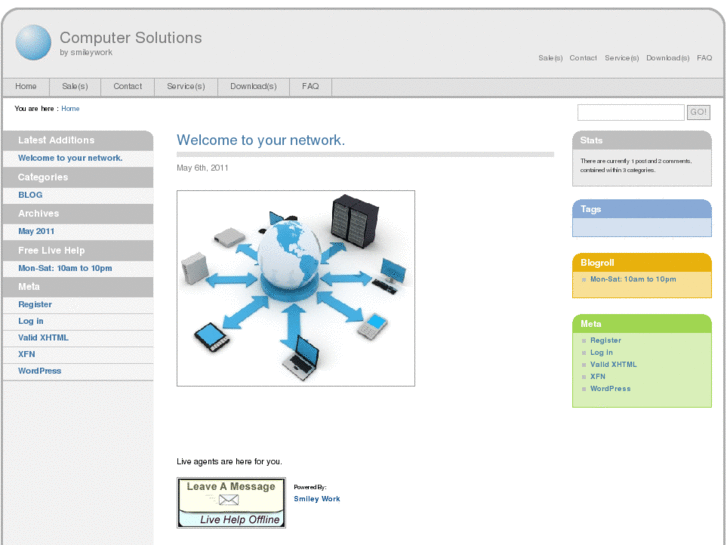727x545 pixels.
Task: Open the Sale(s) navigation tab
Action: (x=75, y=87)
